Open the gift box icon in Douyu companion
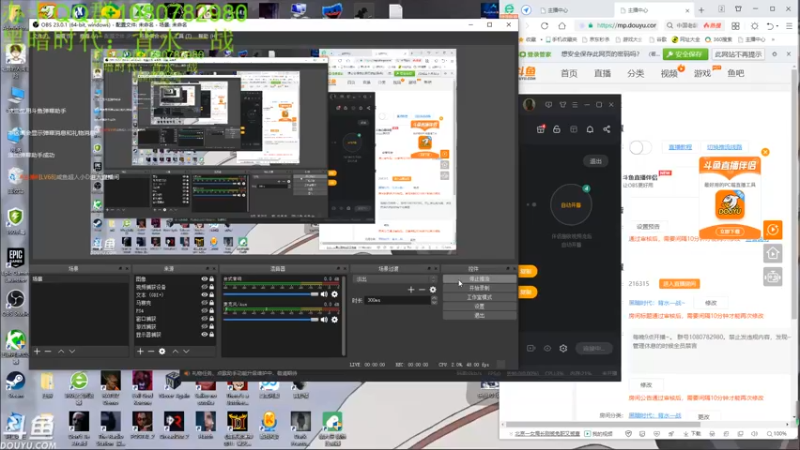Image resolution: width=800 pixels, height=450 pixels. [x=541, y=130]
